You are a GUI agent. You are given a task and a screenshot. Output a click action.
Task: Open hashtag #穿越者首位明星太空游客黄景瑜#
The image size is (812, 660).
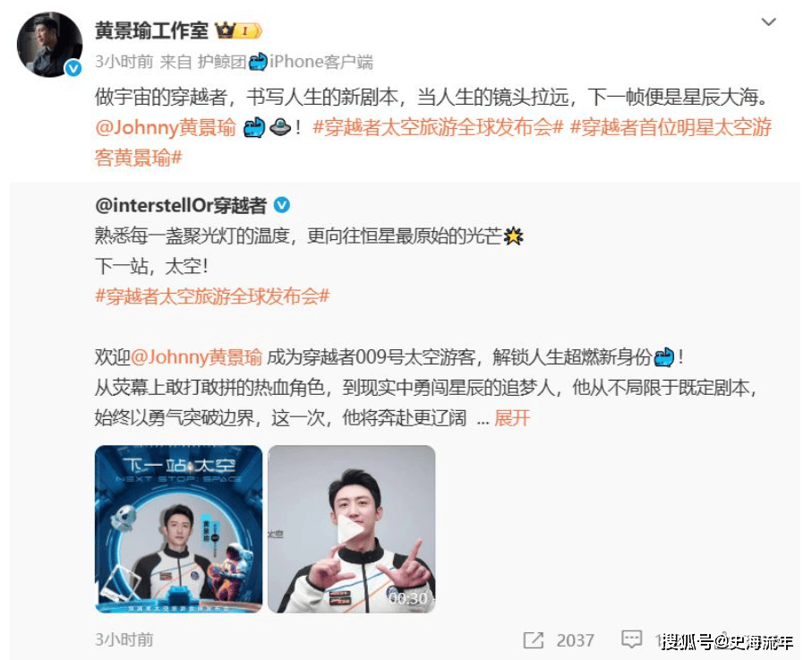(434, 142)
